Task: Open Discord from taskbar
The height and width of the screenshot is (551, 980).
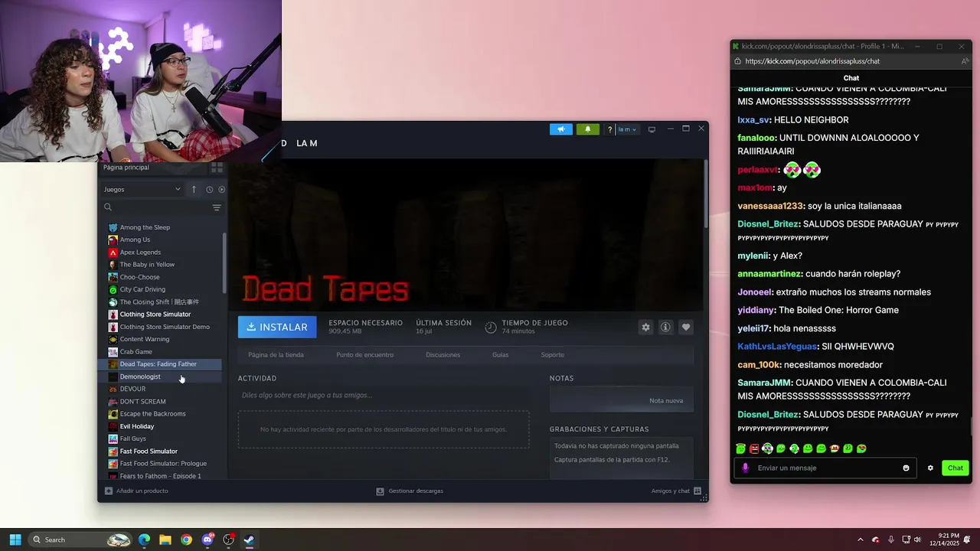Action: tap(207, 540)
